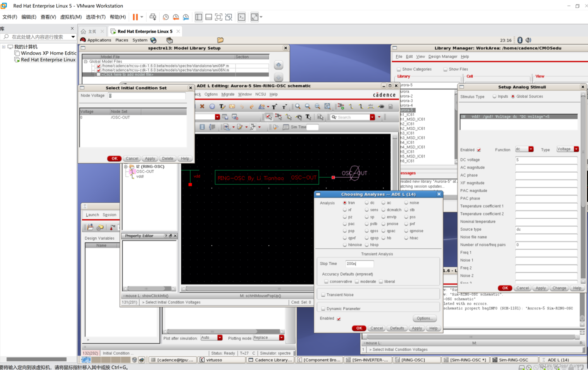The width and height of the screenshot is (588, 370).
Task: Click the Sim Time chat bubble icon
Action: pos(286,127)
